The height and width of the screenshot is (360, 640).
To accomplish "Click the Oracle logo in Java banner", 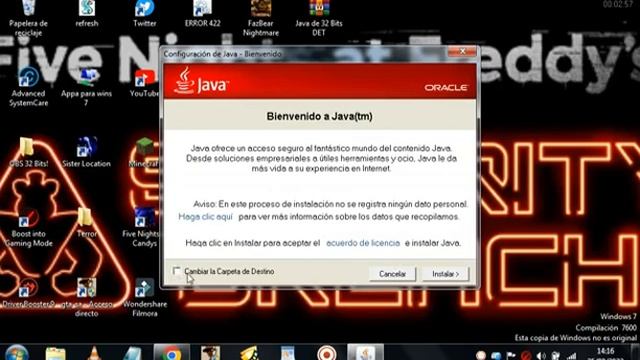I will pyautogui.click(x=446, y=88).
